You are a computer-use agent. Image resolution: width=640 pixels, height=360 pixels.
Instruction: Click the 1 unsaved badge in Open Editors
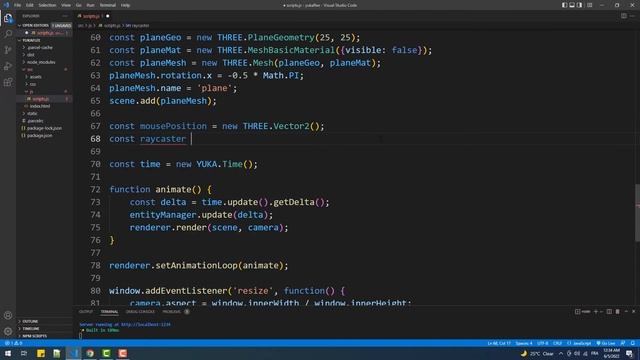[61, 25]
